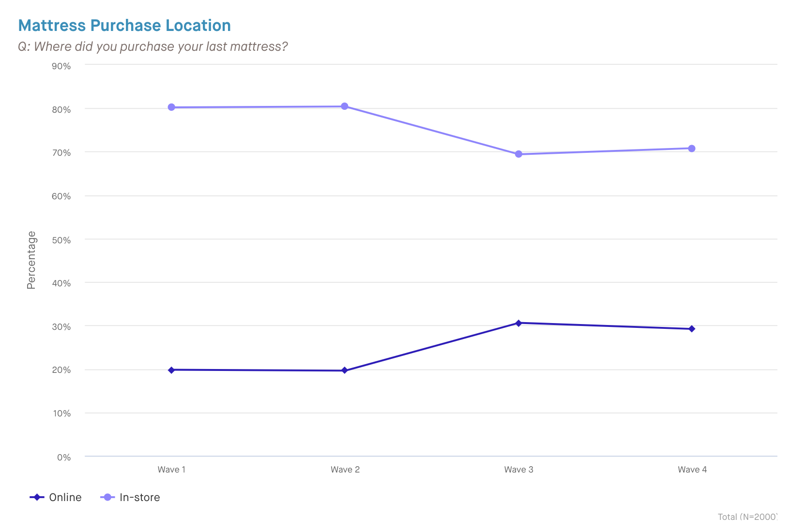Click the Online diamond marker at Wave 4
Screen dimensions: 790x532
click(x=692, y=329)
